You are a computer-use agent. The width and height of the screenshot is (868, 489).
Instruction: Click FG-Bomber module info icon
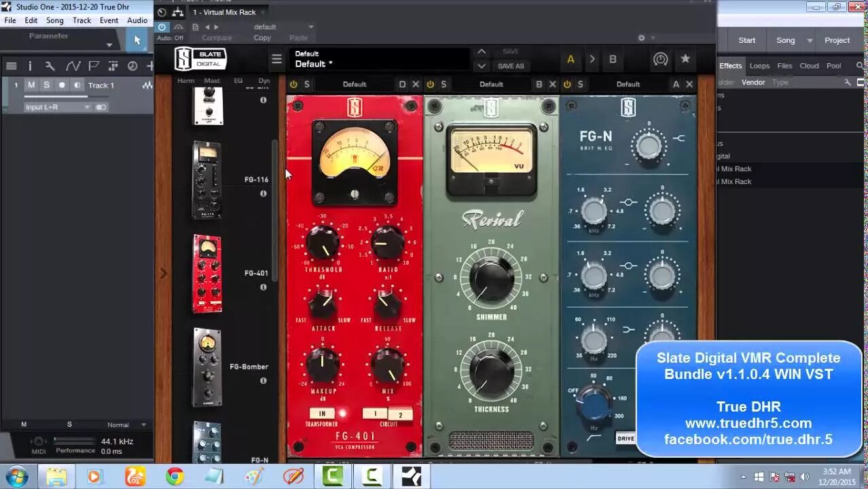(x=264, y=381)
